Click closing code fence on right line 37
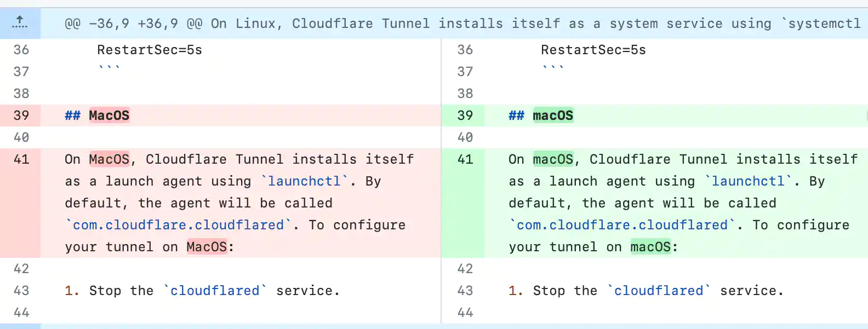This screenshot has height=329, width=868. click(553, 68)
